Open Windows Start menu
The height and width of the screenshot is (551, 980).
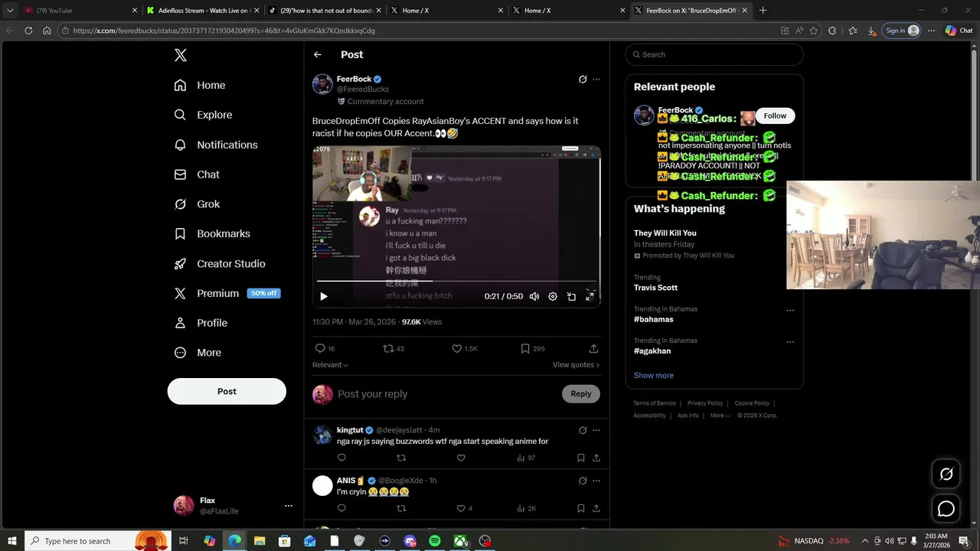pos(11,541)
